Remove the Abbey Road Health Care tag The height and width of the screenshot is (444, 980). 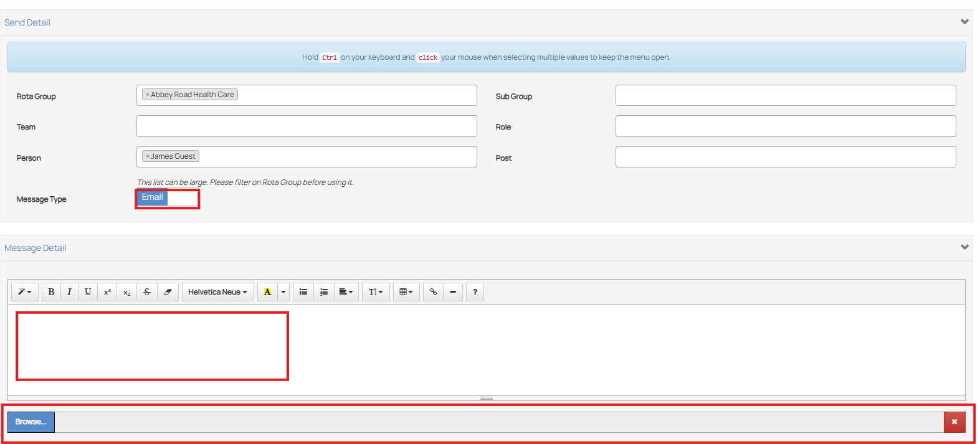[x=148, y=95]
